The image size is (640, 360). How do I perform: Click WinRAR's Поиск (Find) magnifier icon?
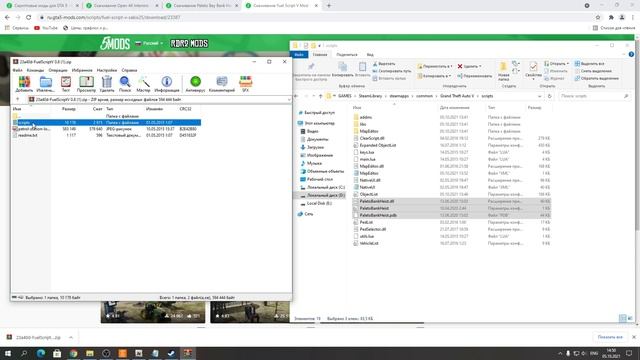[125, 83]
